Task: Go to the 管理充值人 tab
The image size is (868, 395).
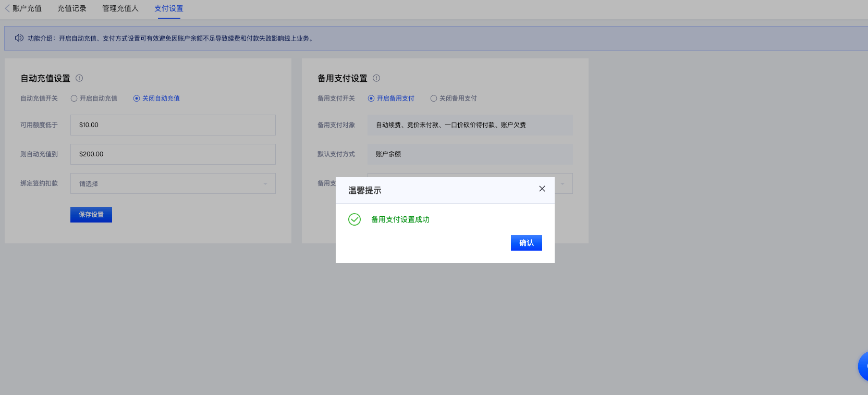Action: 120,8
